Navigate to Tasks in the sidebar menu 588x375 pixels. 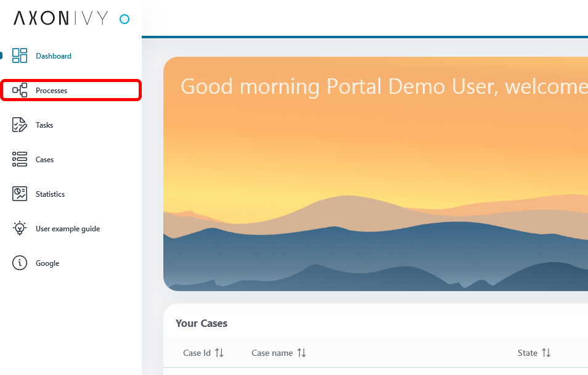(44, 125)
